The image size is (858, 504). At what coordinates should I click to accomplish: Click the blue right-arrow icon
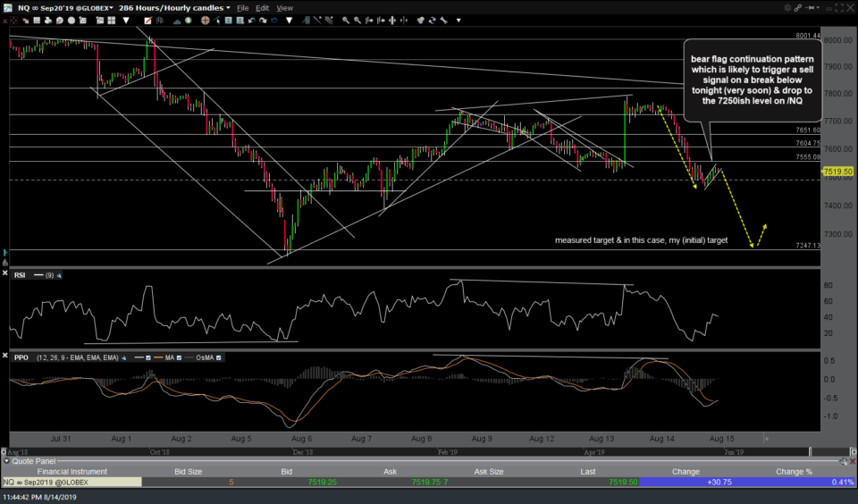point(274,21)
